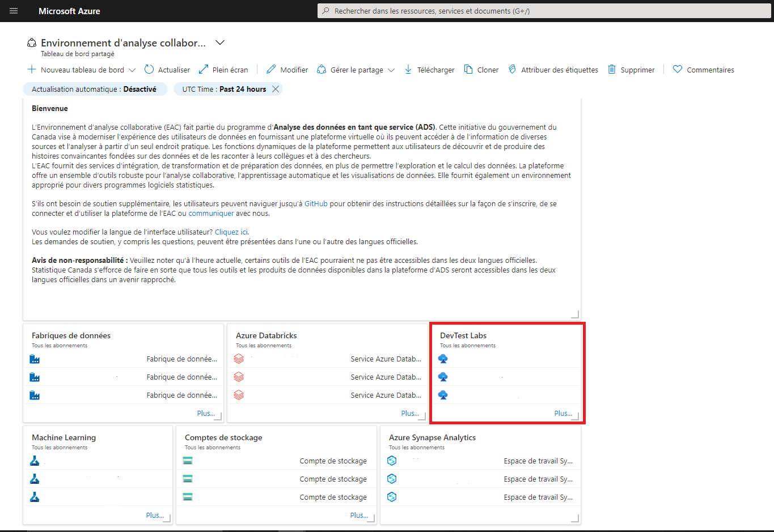
Task: Click the Télécharger download icon
Action: click(x=408, y=69)
